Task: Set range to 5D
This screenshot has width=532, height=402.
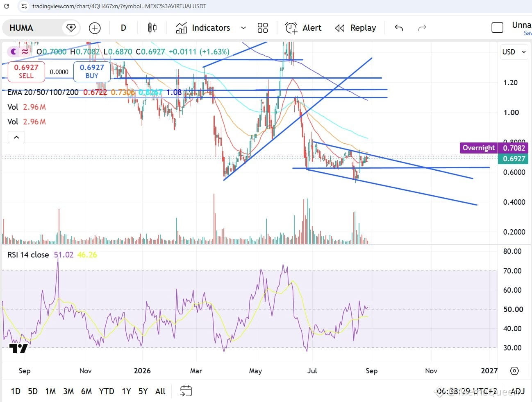Action: pos(33,391)
